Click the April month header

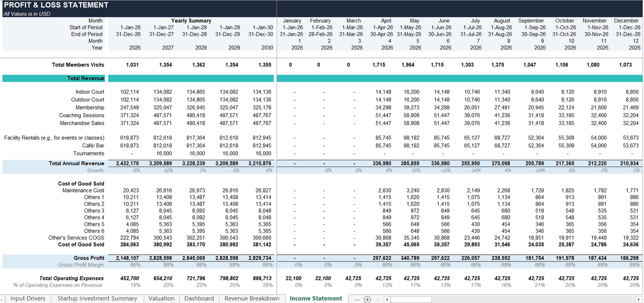pos(386,21)
